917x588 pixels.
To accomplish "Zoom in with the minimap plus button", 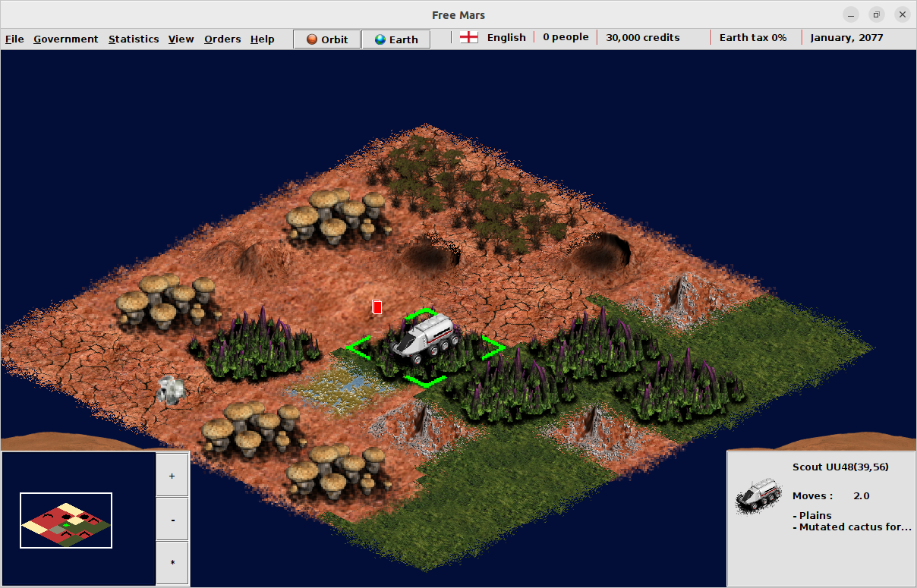I will coord(172,476).
